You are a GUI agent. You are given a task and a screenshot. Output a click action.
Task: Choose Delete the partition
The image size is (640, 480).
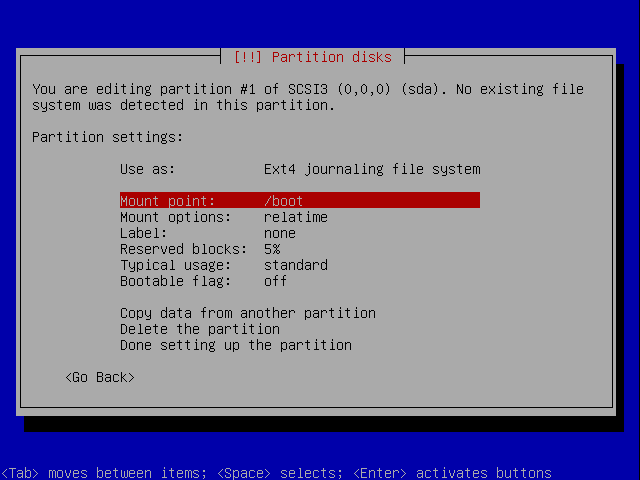click(x=200, y=329)
